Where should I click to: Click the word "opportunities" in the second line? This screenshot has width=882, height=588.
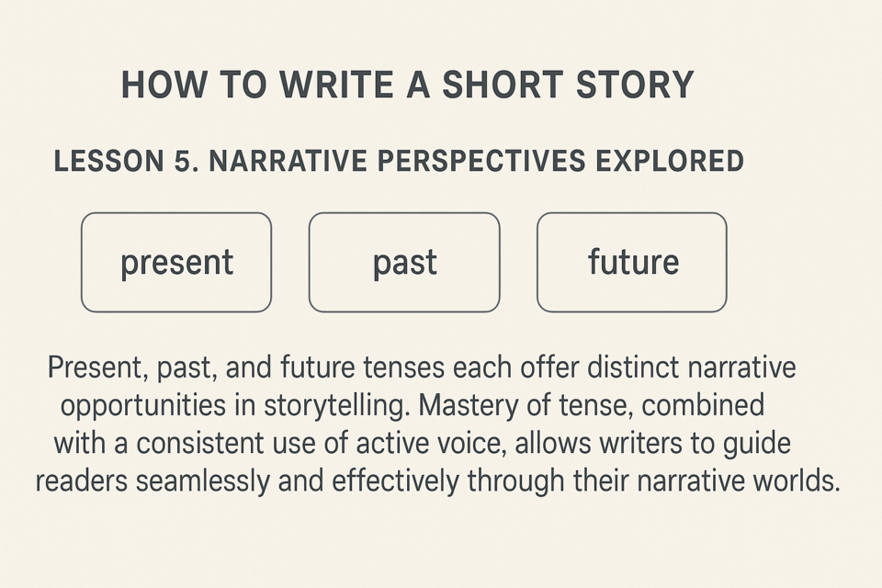(x=143, y=406)
